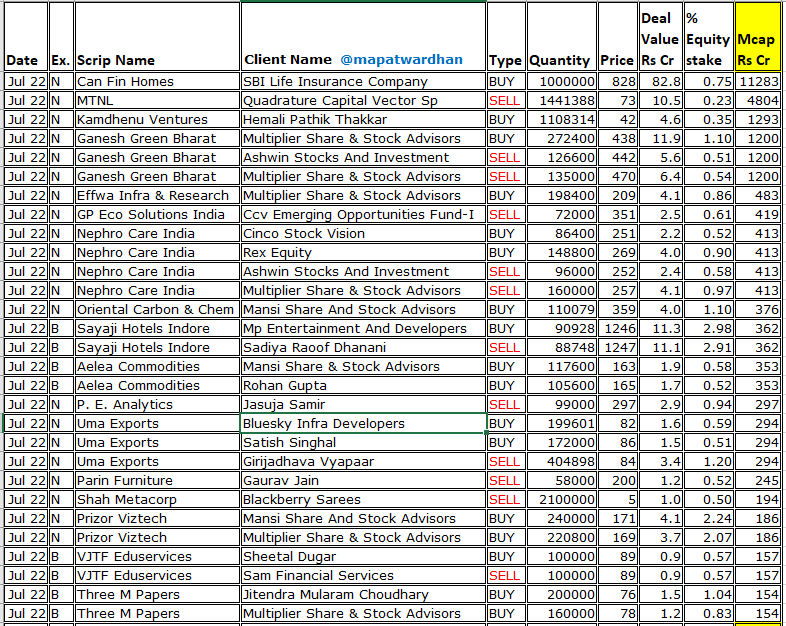Click the 'Rohan Gupta' client cell
The width and height of the screenshot is (786, 626).
point(363,385)
